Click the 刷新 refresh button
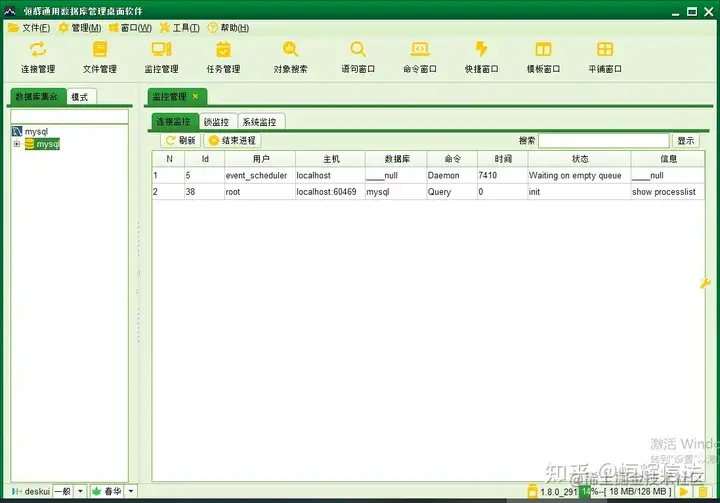 (x=180, y=141)
